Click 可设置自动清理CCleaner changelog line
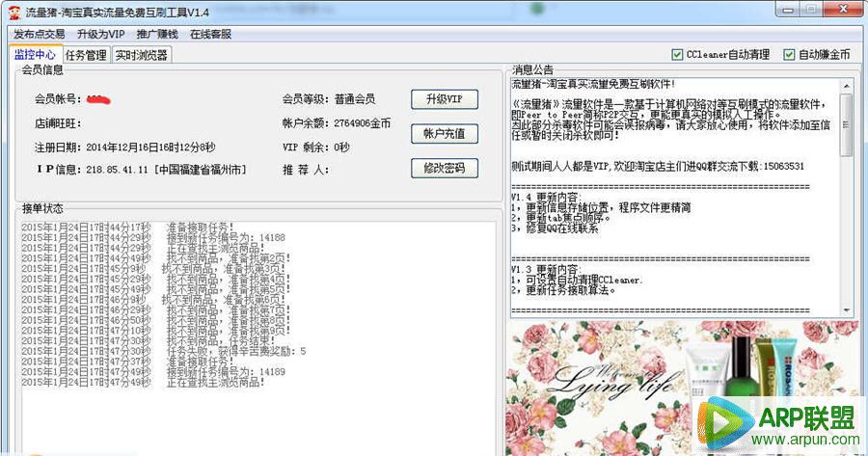Image resolution: width=868 pixels, height=456 pixels. click(x=577, y=280)
